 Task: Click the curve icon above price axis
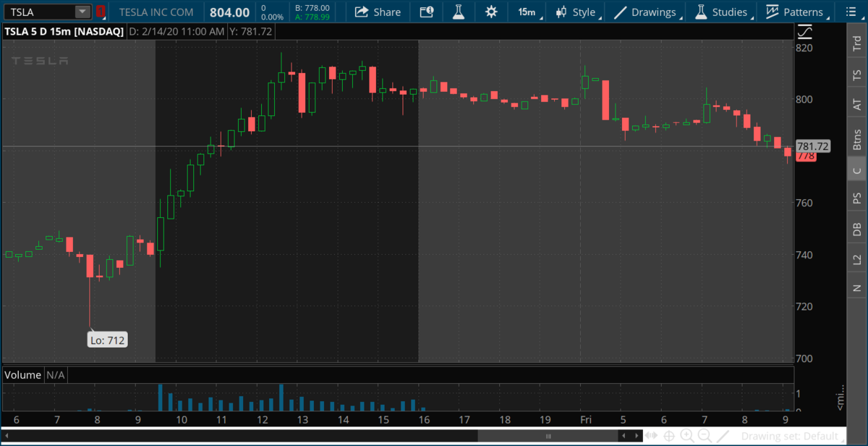[804, 32]
